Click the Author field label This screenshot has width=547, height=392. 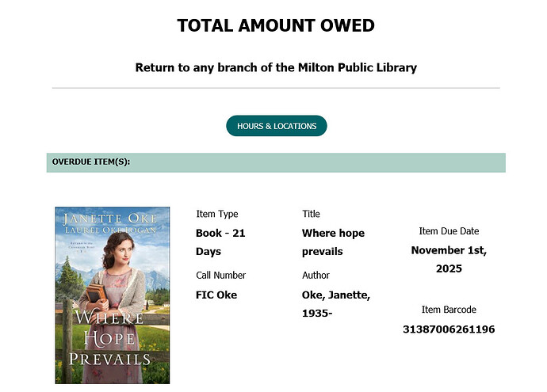click(x=315, y=276)
